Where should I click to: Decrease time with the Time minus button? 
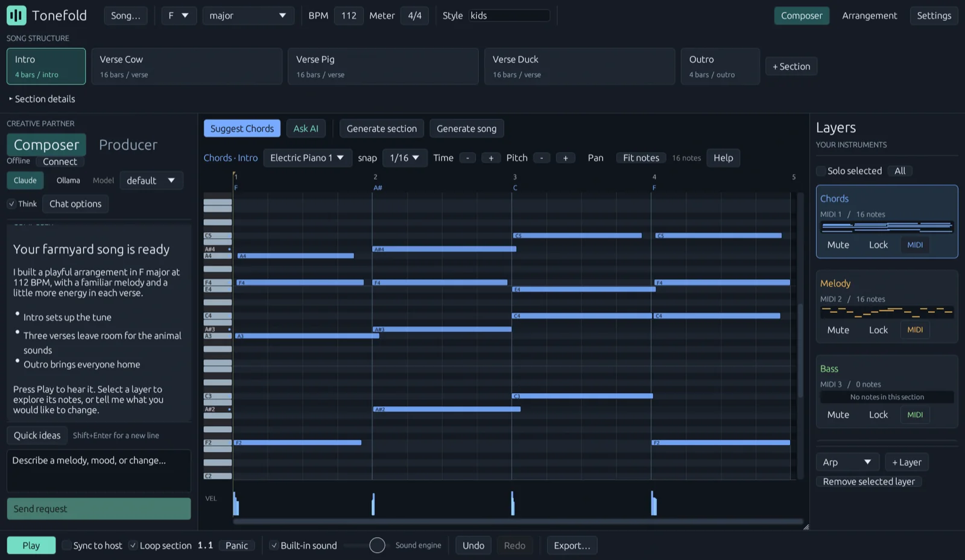pyautogui.click(x=467, y=158)
